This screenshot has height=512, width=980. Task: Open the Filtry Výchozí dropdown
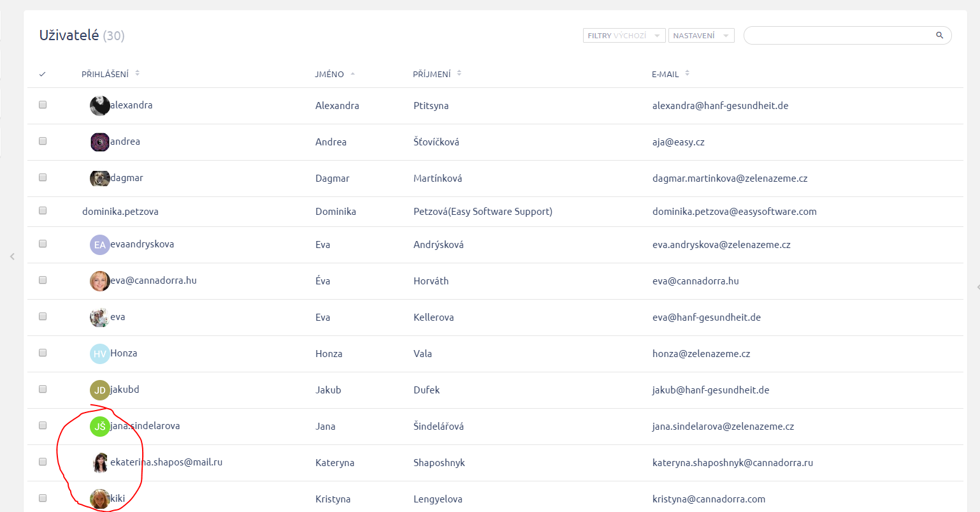pos(624,36)
